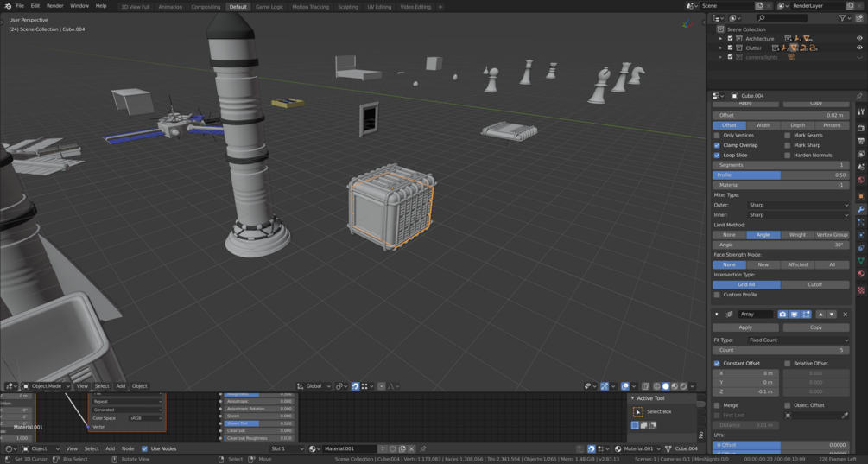Toggle snapping magnet icon in viewport header

tap(355, 386)
